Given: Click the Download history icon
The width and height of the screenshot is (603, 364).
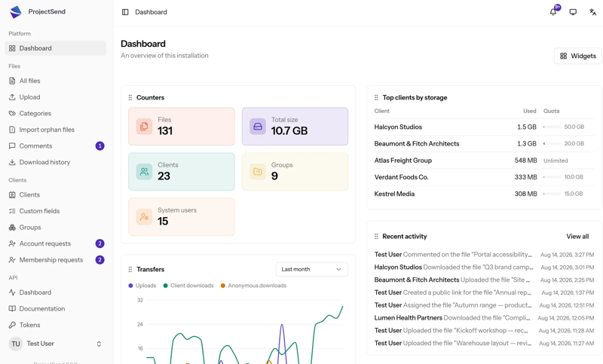Looking at the screenshot, I should 12,162.
